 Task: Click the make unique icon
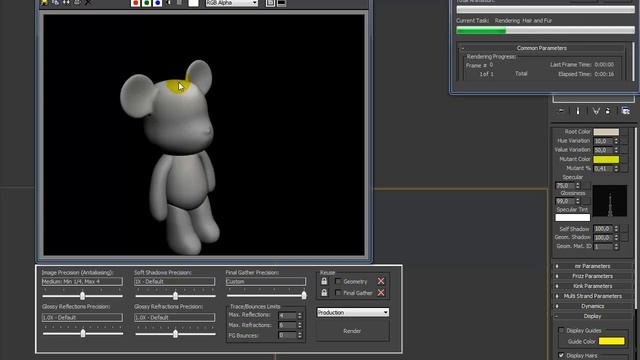[596, 111]
